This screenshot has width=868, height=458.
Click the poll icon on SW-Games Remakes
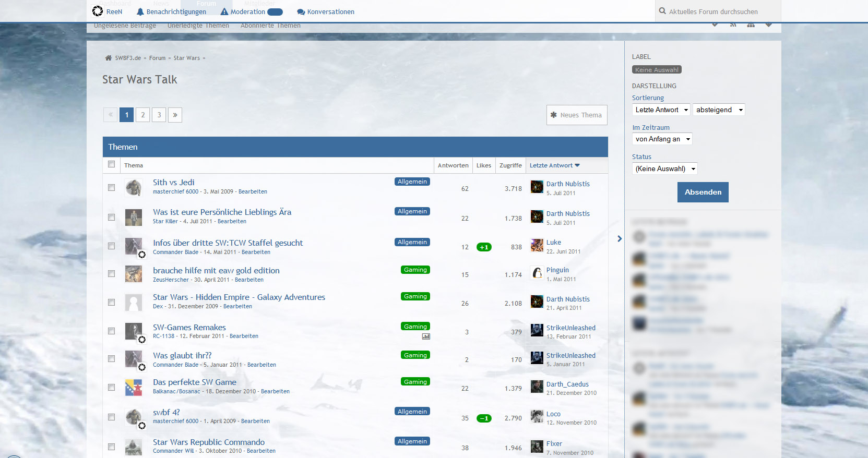tap(426, 336)
